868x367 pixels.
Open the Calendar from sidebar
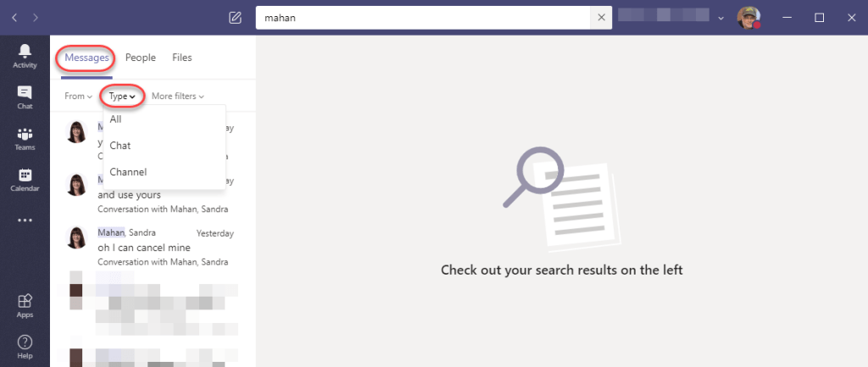coord(25,180)
